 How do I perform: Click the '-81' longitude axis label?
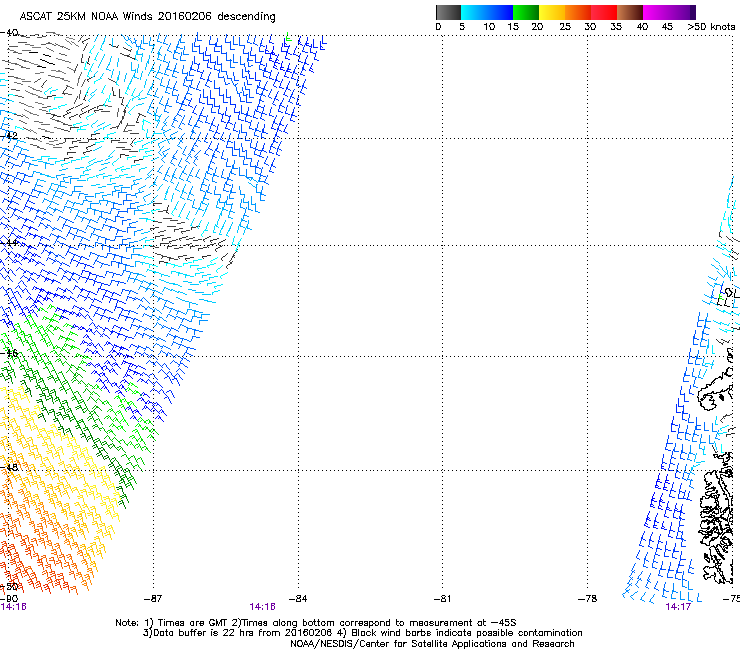(x=442, y=599)
